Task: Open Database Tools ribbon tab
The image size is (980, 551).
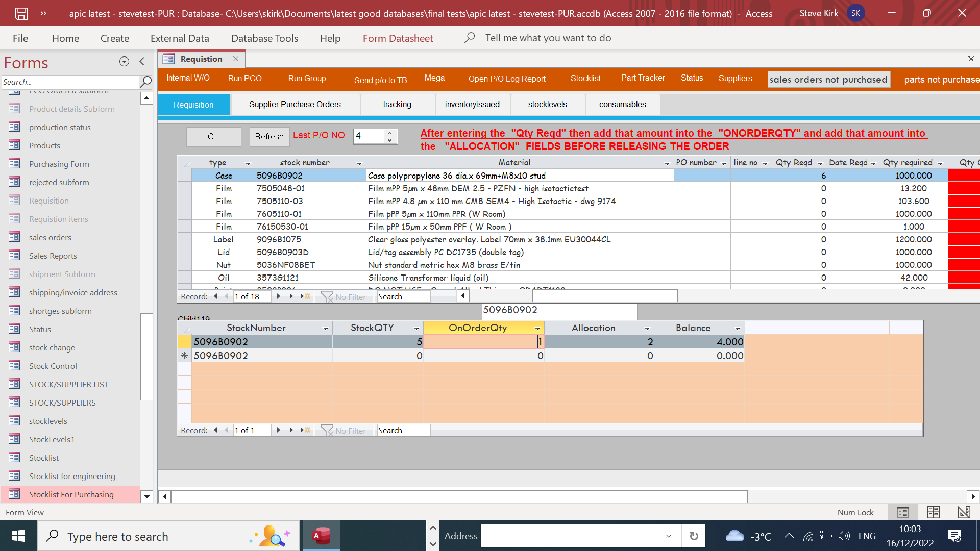Action: point(264,38)
